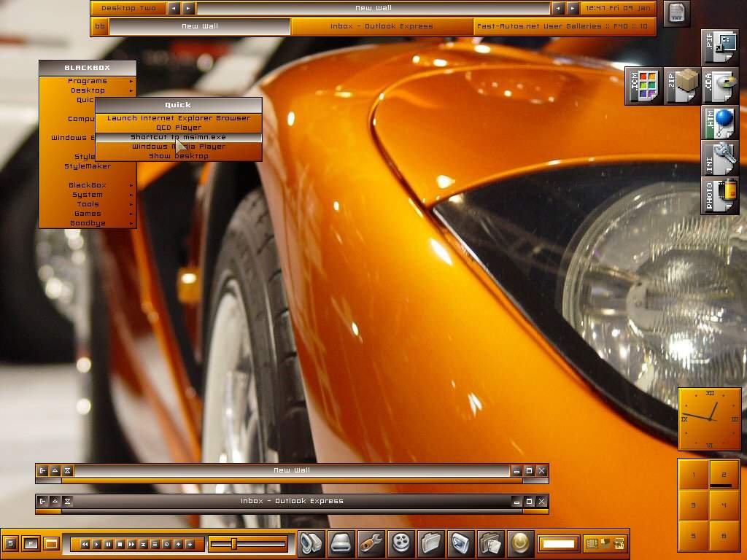Image resolution: width=747 pixels, height=560 pixels.
Task: Toggle the rectangle button beside F
Action: pyautogui.click(x=51, y=543)
